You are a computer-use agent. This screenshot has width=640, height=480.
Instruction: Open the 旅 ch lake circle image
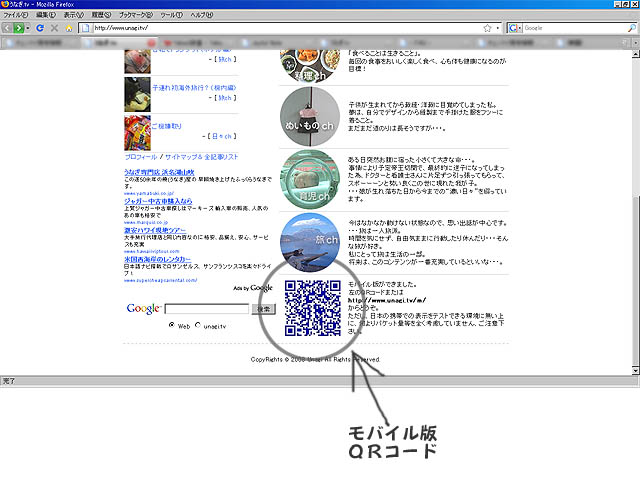(x=310, y=242)
